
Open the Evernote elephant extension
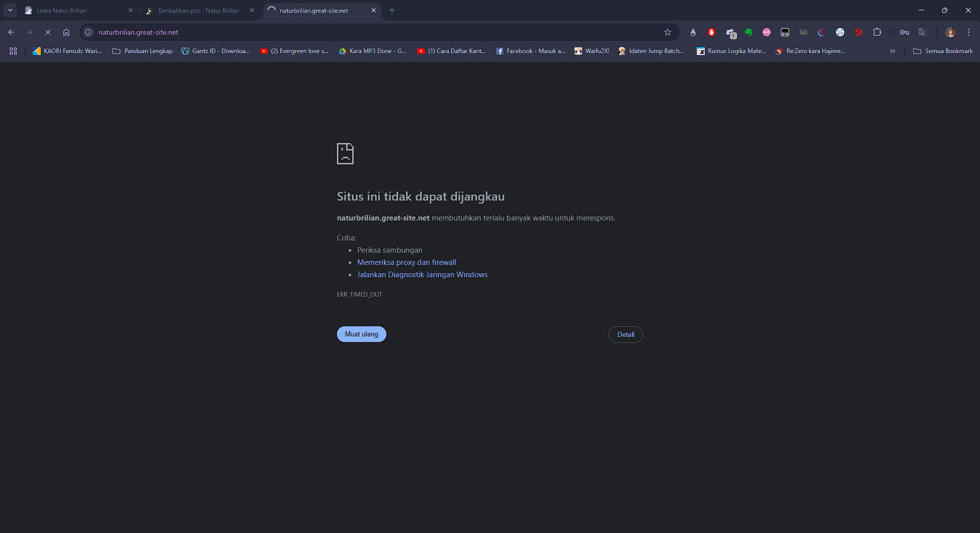pyautogui.click(x=748, y=32)
